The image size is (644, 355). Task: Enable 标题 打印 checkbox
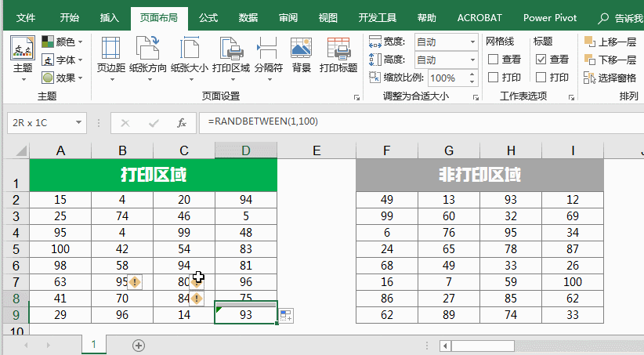point(541,78)
